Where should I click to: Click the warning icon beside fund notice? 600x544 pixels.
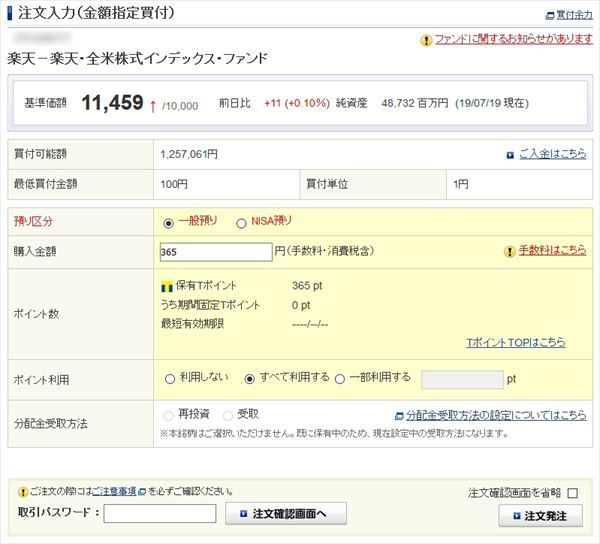(x=426, y=40)
